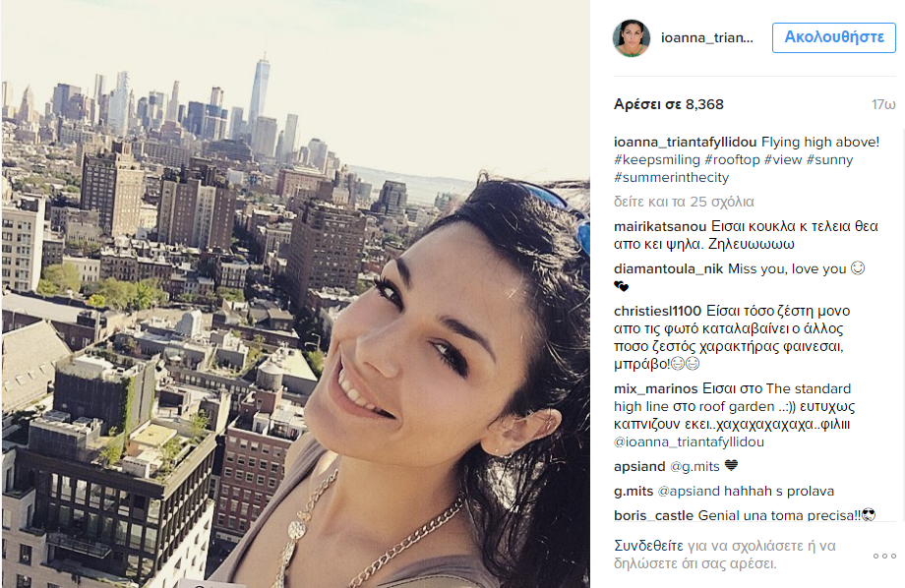Open commenter diamantoula_nik's profile
This screenshot has height=588, width=905.
[668, 268]
